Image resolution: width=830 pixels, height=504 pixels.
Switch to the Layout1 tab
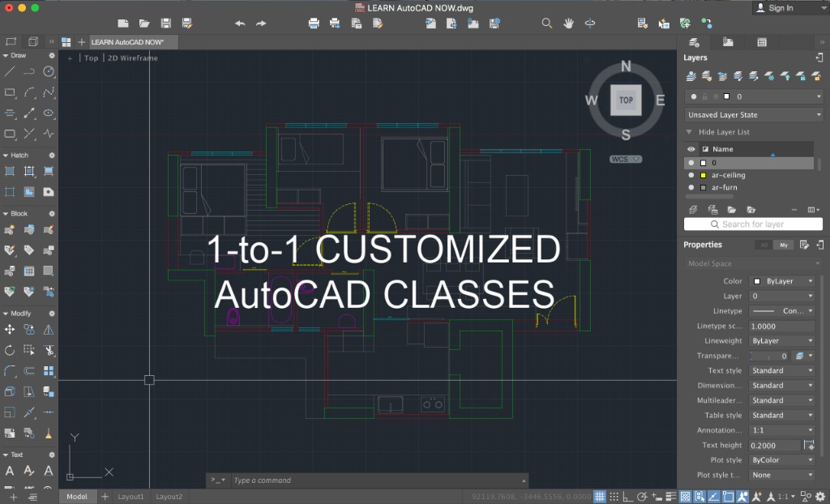tap(130, 497)
